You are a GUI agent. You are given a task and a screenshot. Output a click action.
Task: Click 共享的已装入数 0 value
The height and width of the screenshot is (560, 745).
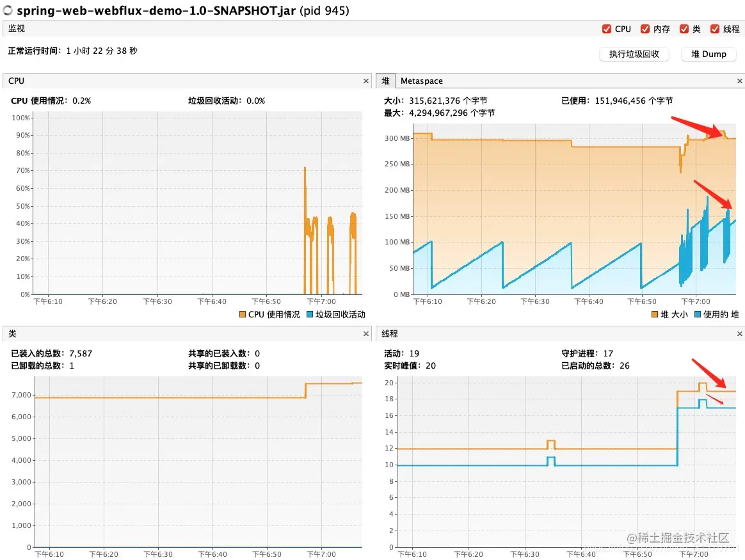[x=257, y=353]
